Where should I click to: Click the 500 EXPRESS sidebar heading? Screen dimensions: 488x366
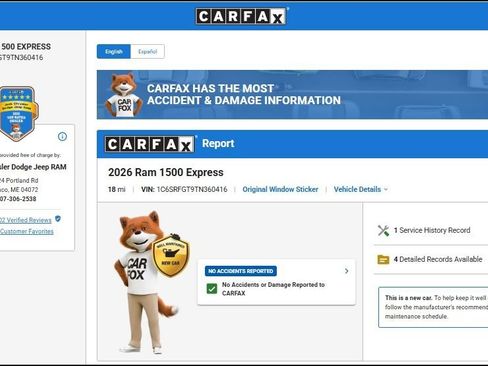26,47
